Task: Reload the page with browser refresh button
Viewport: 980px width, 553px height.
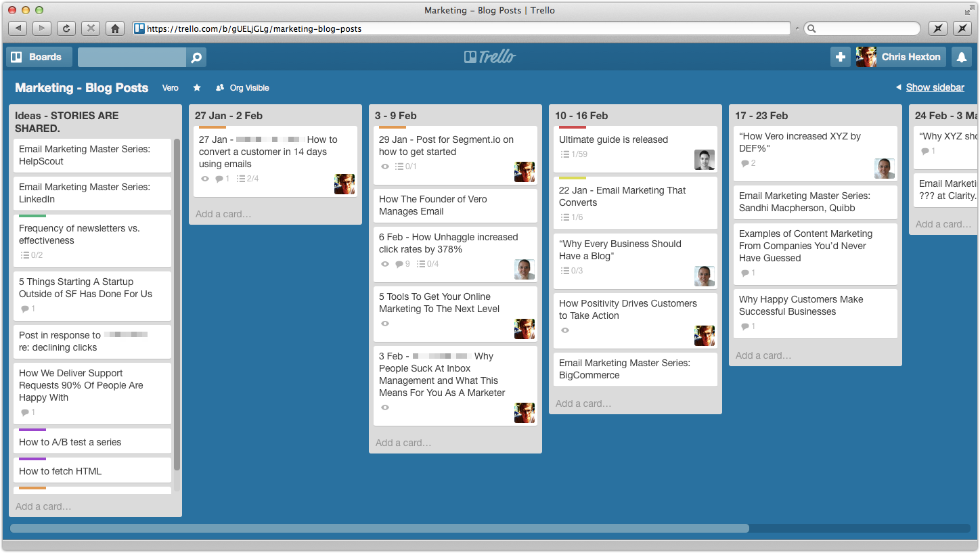Action: click(66, 28)
